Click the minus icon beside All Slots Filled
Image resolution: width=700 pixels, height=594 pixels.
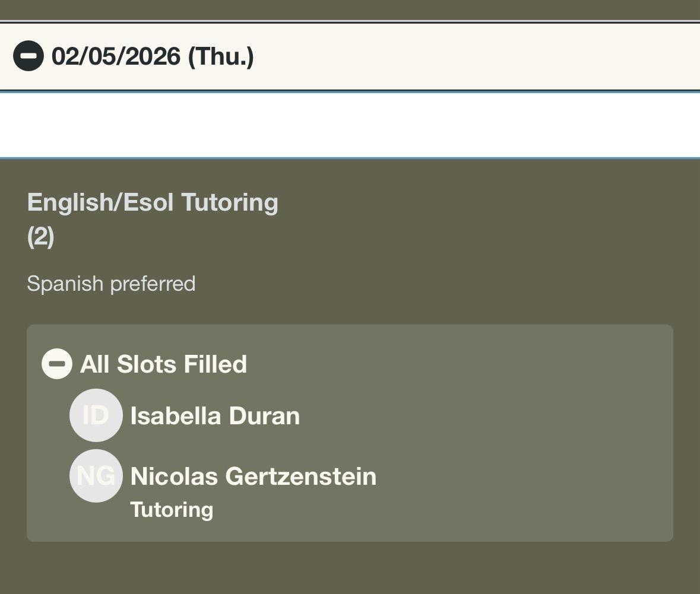click(x=57, y=364)
